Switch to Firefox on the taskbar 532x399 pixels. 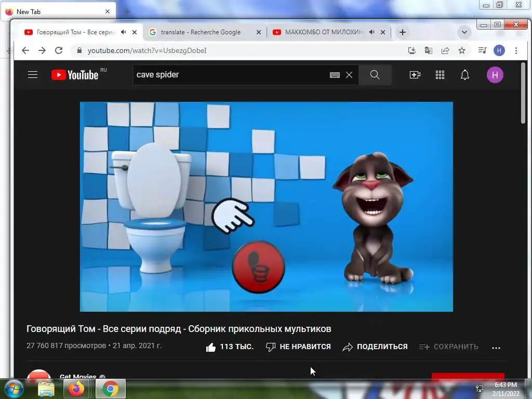[x=76, y=389]
